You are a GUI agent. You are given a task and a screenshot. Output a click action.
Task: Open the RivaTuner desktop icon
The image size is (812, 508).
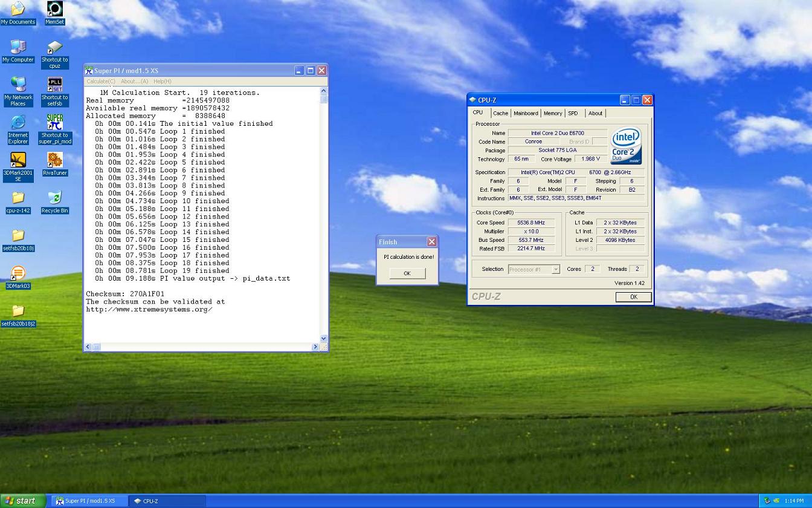pos(54,160)
